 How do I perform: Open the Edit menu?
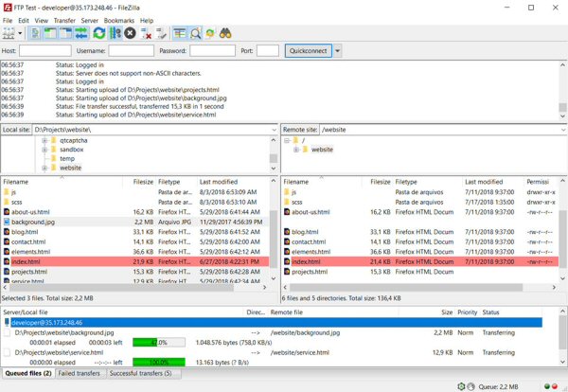(x=24, y=21)
